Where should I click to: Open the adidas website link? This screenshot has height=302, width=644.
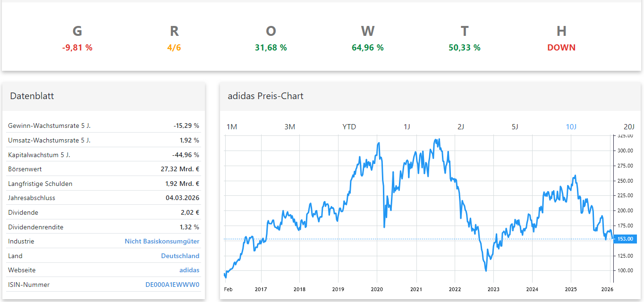click(189, 270)
